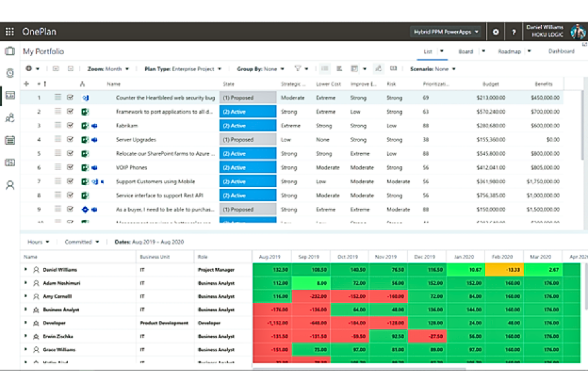Click the hierarchy toolbar icon before Scenario
The image size is (588, 392).
378,69
